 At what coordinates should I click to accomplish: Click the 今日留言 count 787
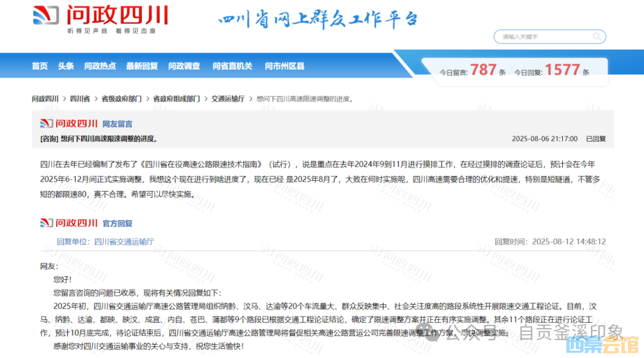483,70
